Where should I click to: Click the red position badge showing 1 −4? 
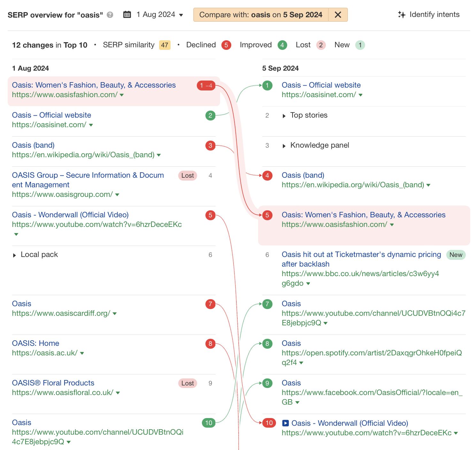tap(206, 86)
